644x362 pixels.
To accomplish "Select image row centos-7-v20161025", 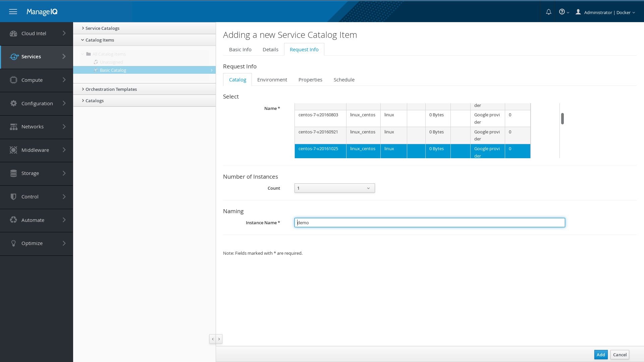I will point(413,151).
